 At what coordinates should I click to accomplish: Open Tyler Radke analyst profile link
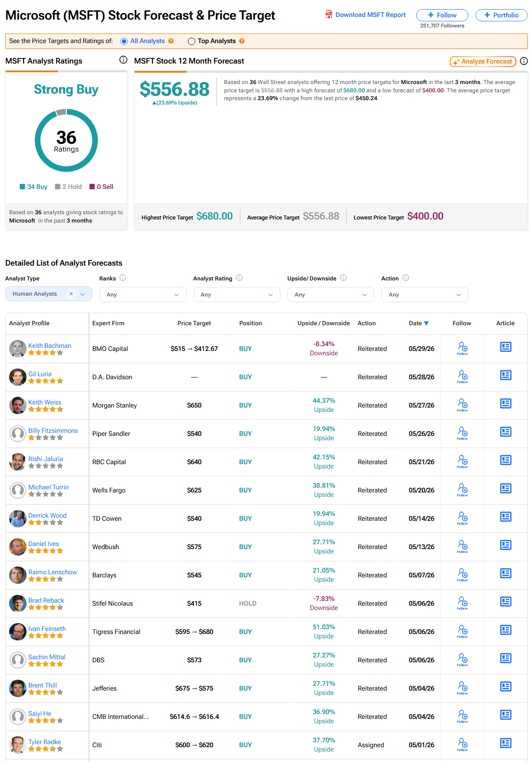click(44, 742)
